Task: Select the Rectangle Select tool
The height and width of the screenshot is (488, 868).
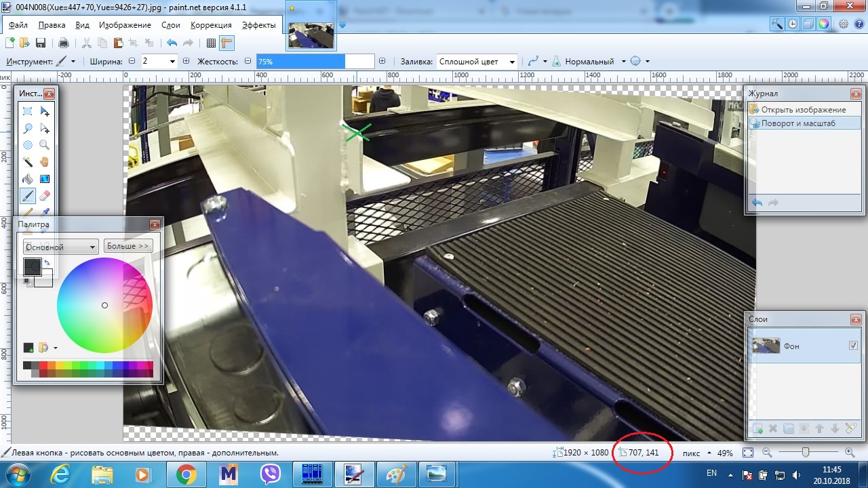Action: [28, 111]
